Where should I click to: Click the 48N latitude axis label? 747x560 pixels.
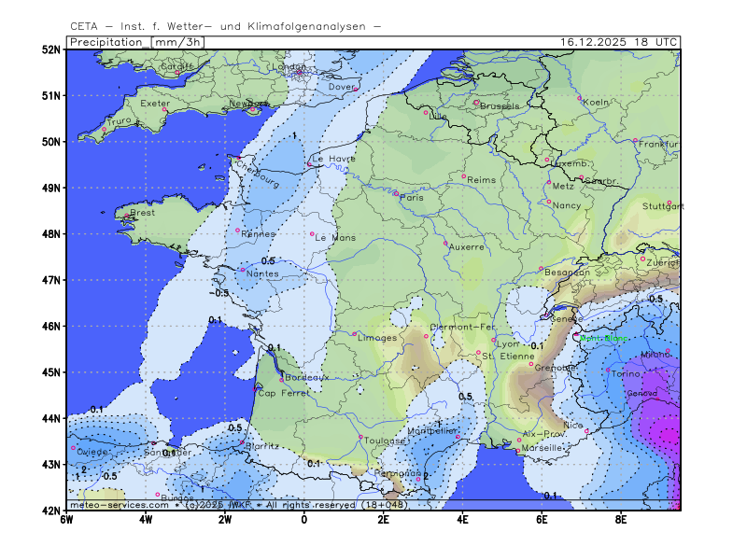50,233
